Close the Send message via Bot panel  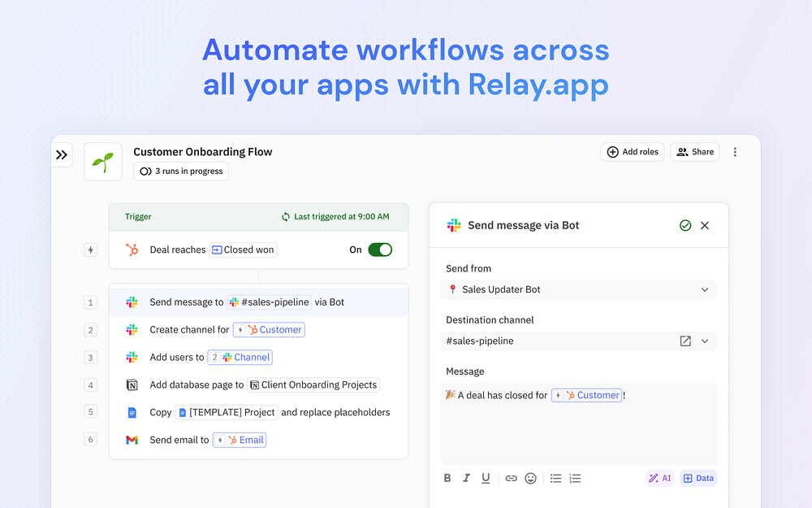click(x=705, y=225)
